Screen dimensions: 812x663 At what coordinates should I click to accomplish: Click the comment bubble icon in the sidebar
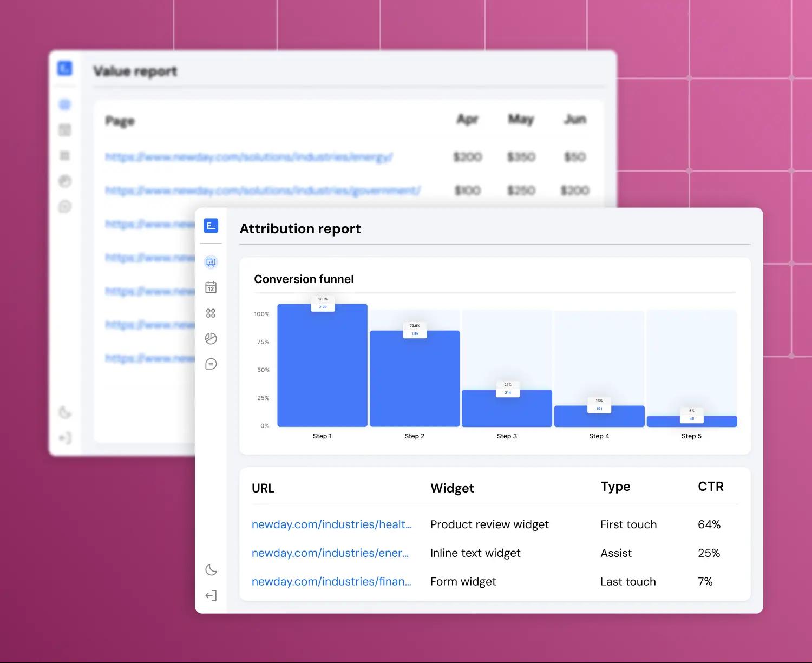click(x=211, y=364)
